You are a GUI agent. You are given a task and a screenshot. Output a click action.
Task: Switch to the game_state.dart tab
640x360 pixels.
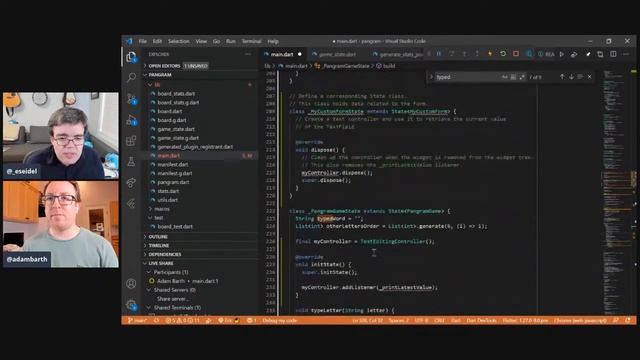337,54
